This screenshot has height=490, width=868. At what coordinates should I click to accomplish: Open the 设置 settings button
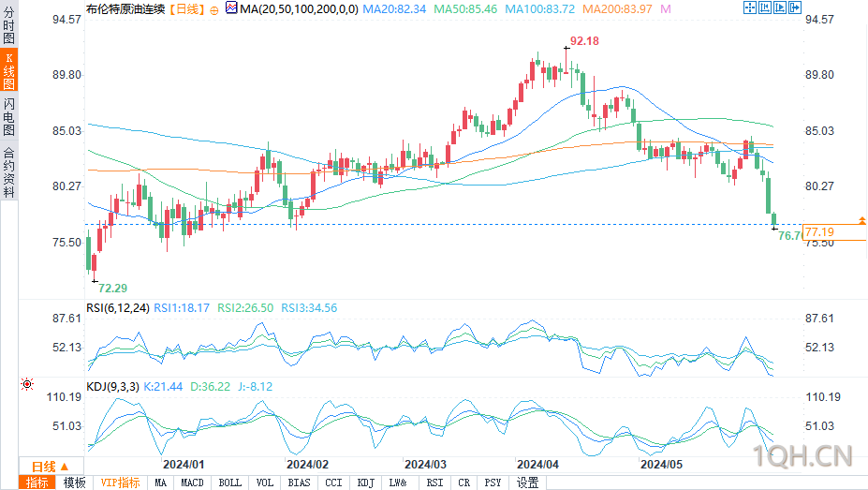527,483
